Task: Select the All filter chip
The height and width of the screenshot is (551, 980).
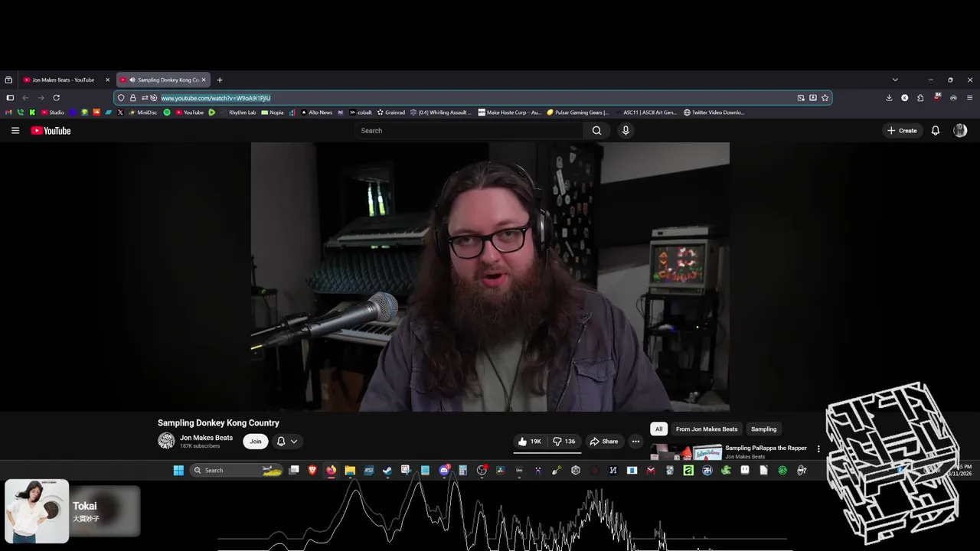Action: click(658, 429)
